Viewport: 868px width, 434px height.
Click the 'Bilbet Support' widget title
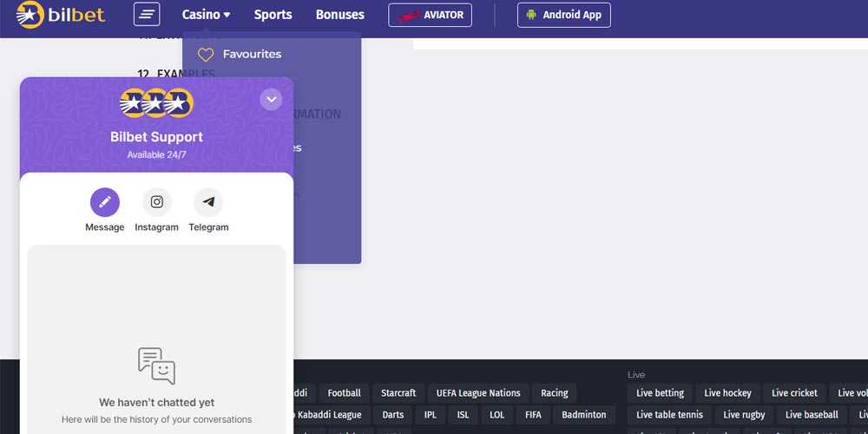(156, 137)
